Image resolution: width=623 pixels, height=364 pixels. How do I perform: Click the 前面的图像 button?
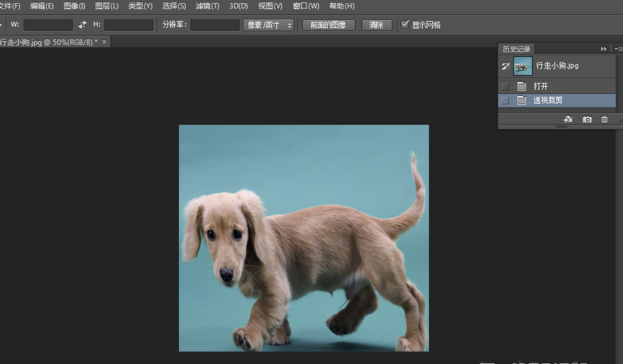click(328, 24)
